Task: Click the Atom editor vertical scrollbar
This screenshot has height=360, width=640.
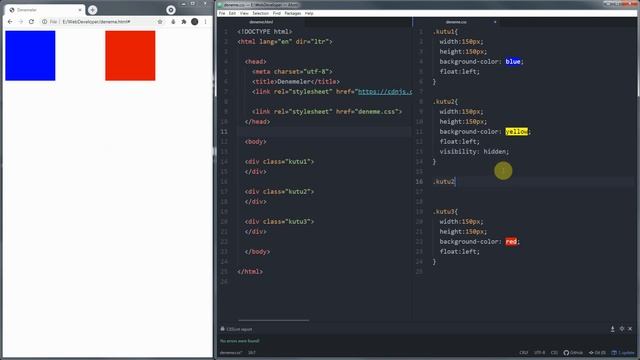Action: point(638,55)
